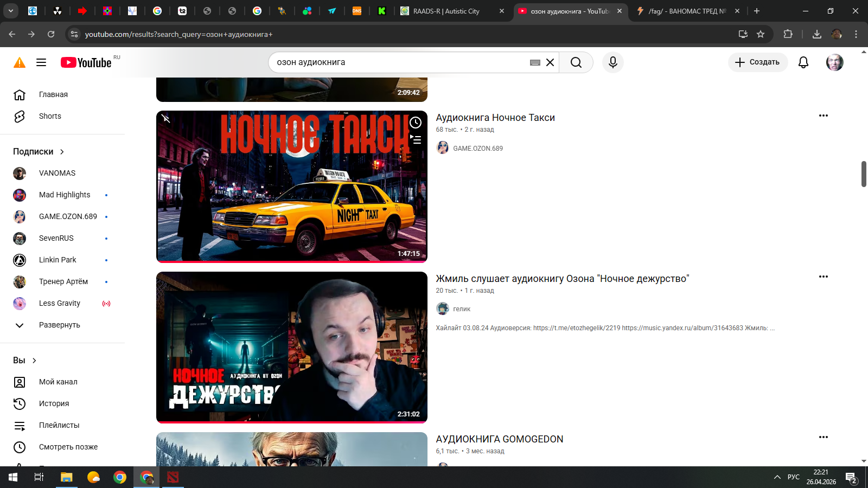Click the page's vertical scrollbar thumb
Screen dimensions: 868x488
(864, 174)
